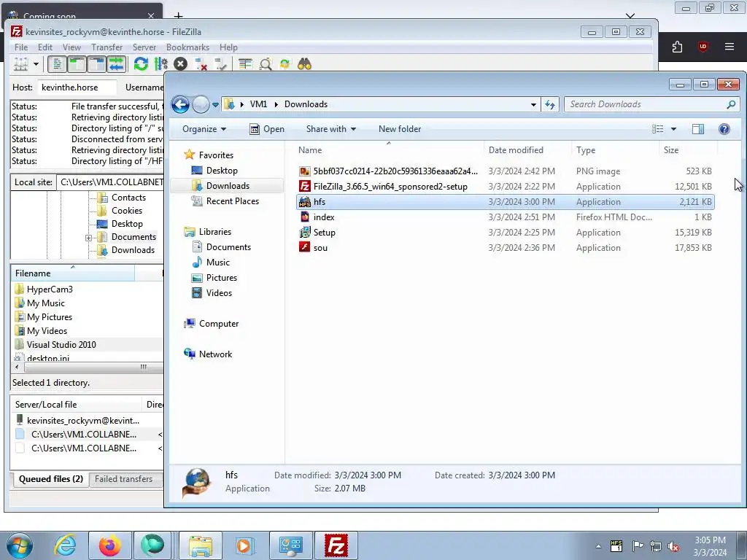747x560 pixels.
Task: Open FileZilla Site Manager icon
Action: [20, 64]
